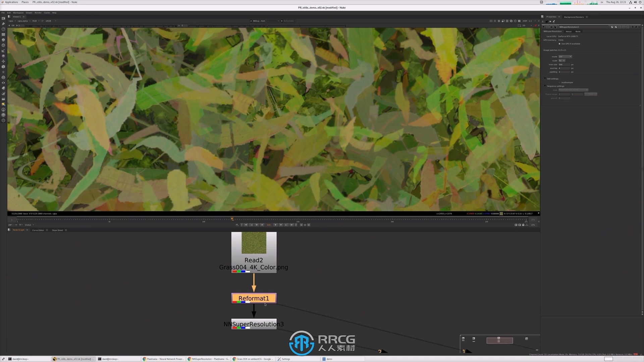
Task: Click the timeline playhead marker
Action: click(x=232, y=219)
